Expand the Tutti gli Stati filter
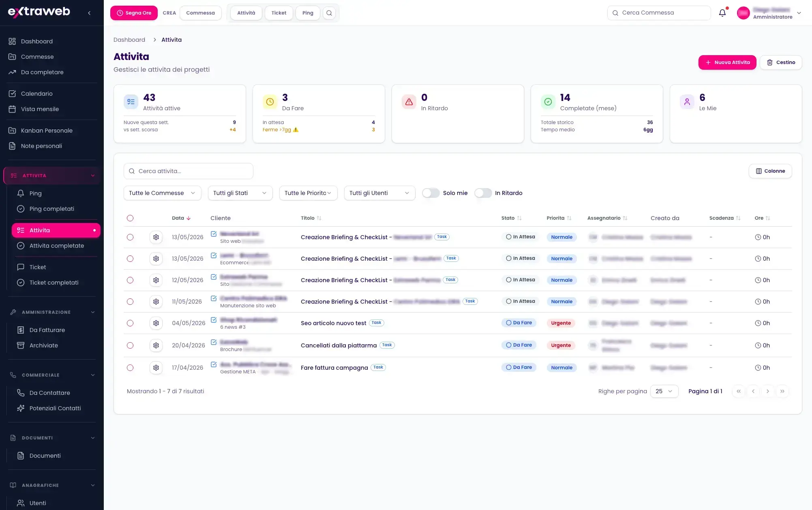 coord(240,193)
